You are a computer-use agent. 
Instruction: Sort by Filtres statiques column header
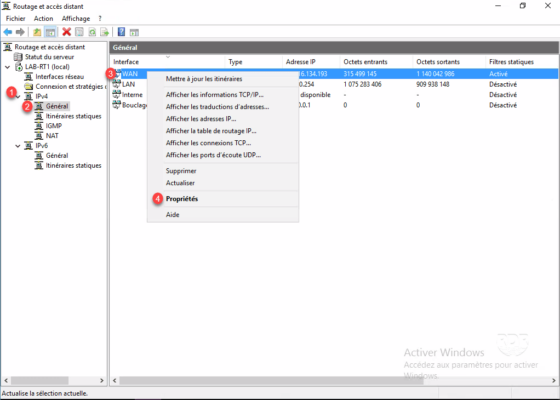(x=522, y=62)
